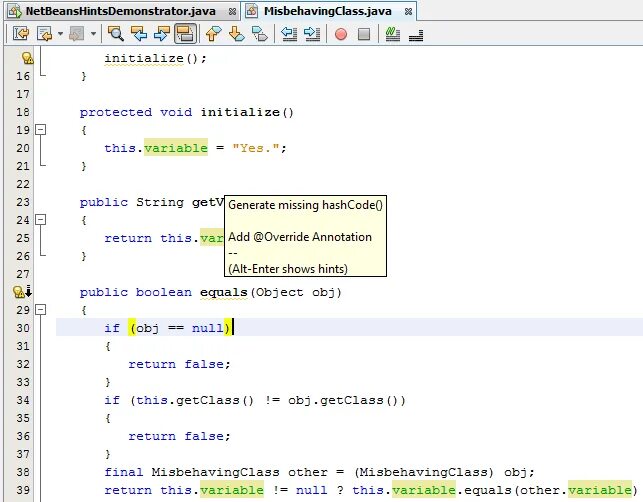Image resolution: width=643 pixels, height=502 pixels.
Task: Click 'Add @Override Annotation' hint text
Action: (300, 237)
